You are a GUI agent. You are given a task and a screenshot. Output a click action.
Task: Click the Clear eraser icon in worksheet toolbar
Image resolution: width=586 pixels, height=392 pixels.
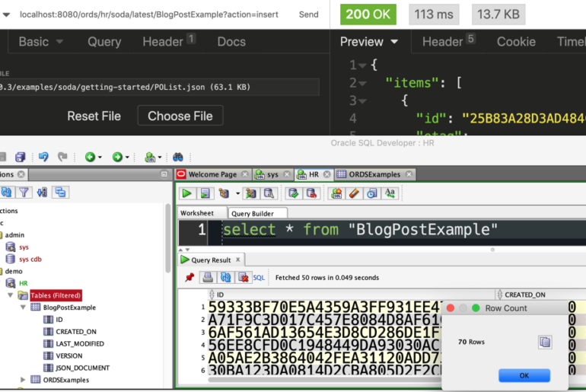354,193
